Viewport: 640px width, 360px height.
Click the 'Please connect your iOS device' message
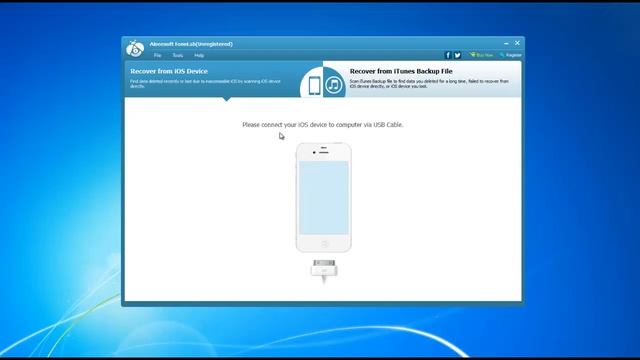(322, 125)
